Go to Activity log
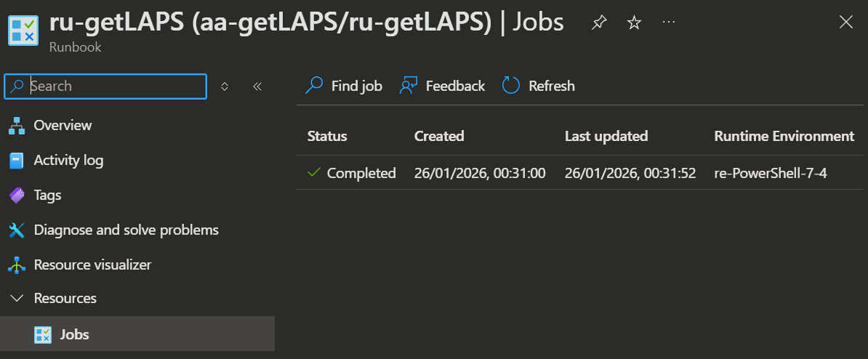This screenshot has width=868, height=359. coord(68,160)
